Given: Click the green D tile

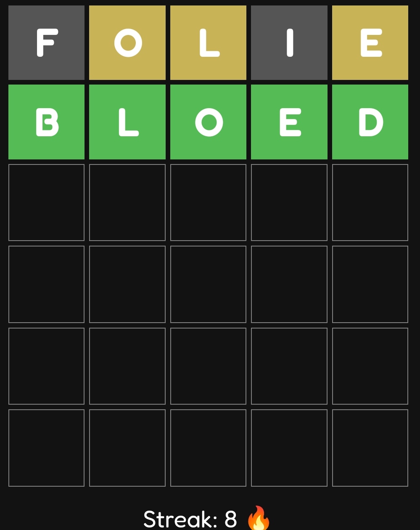Looking at the screenshot, I should pyautogui.click(x=370, y=122).
